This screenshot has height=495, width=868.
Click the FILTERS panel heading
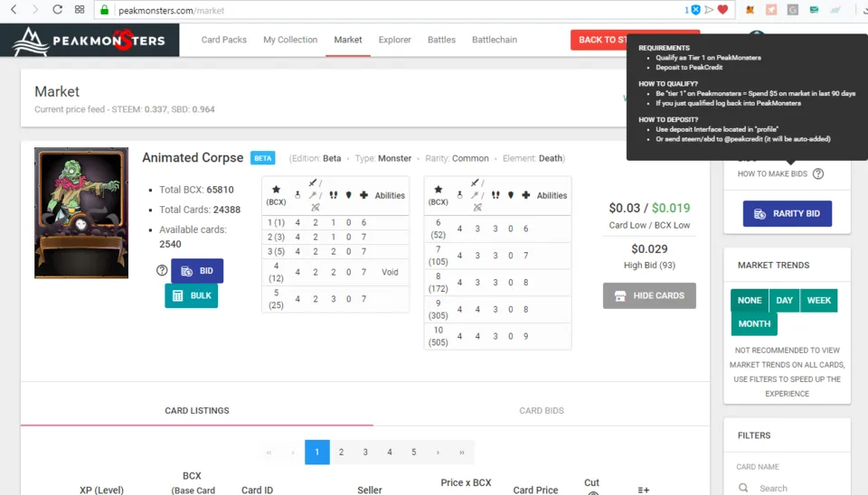click(x=754, y=435)
